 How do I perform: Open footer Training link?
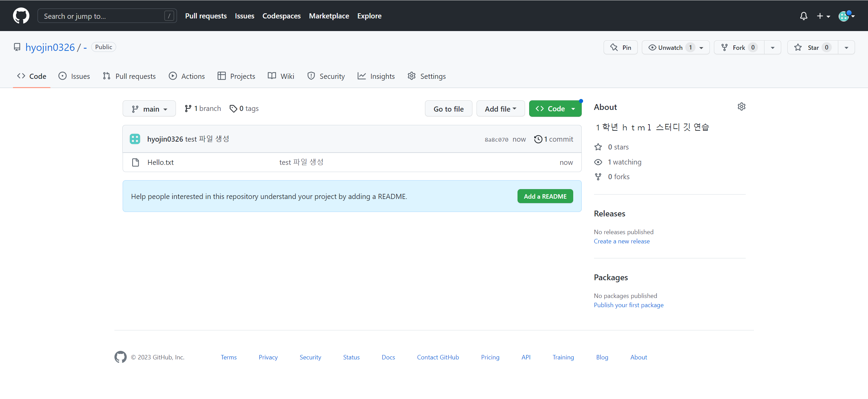[563, 357]
